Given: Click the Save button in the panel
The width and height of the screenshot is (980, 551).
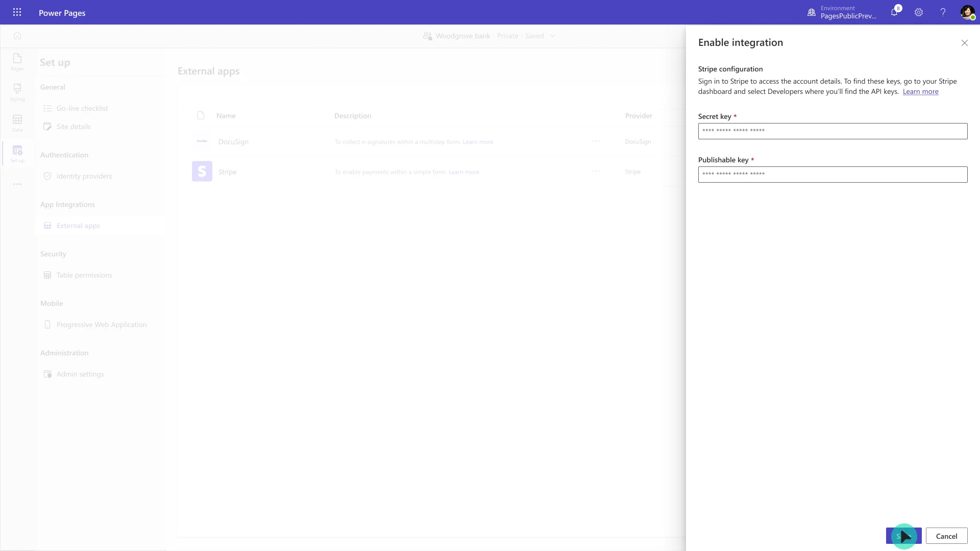Looking at the screenshot, I should [x=903, y=536].
